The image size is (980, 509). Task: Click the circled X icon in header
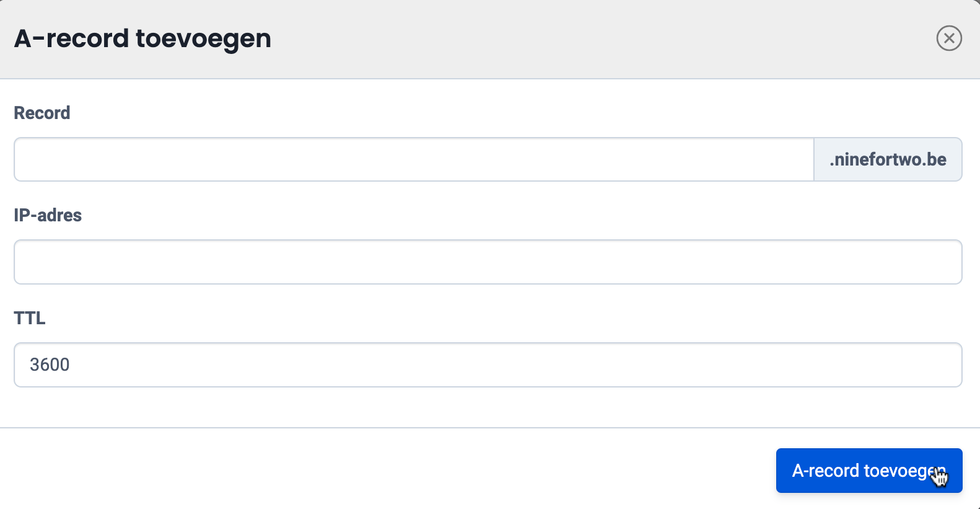tap(948, 38)
